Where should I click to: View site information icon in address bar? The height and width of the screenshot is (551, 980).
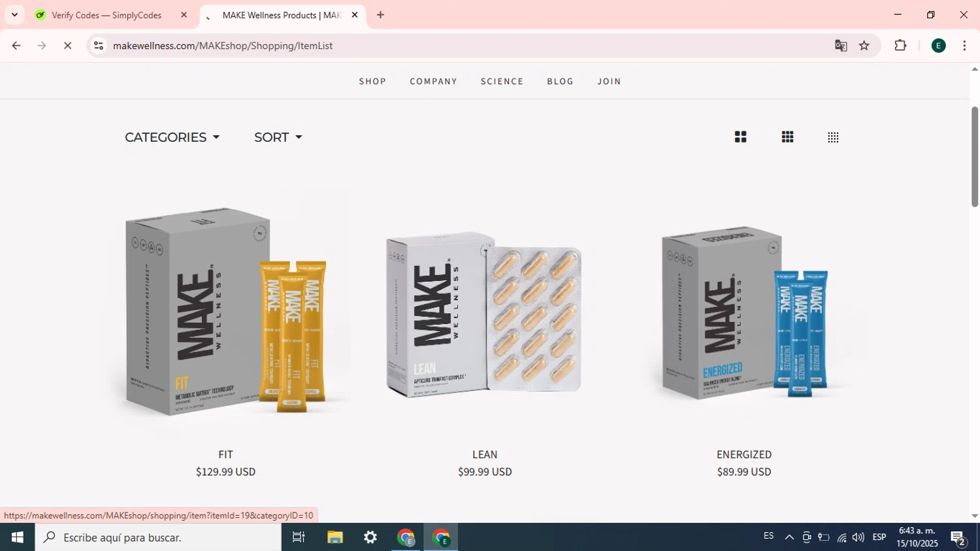[99, 46]
